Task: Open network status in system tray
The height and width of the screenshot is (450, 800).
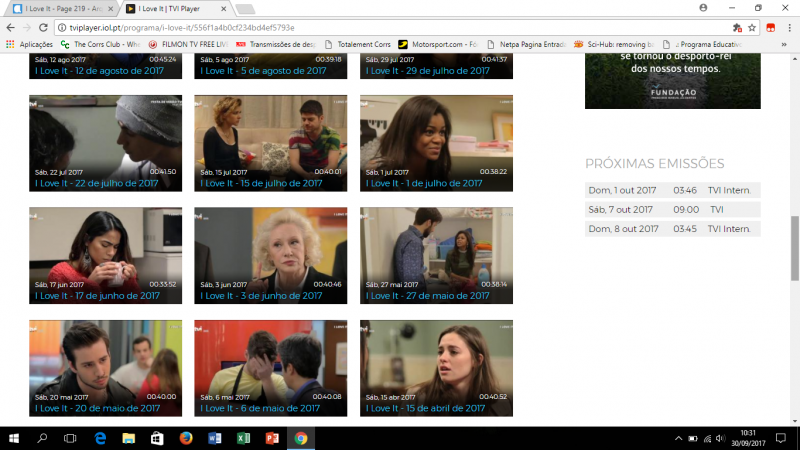Action: [x=707, y=438]
